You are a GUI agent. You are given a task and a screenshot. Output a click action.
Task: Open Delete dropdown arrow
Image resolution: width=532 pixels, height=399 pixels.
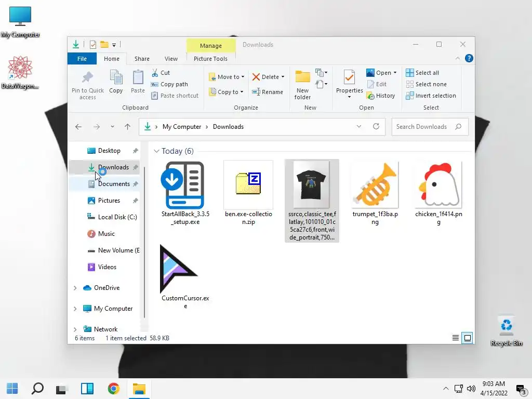[x=283, y=77]
